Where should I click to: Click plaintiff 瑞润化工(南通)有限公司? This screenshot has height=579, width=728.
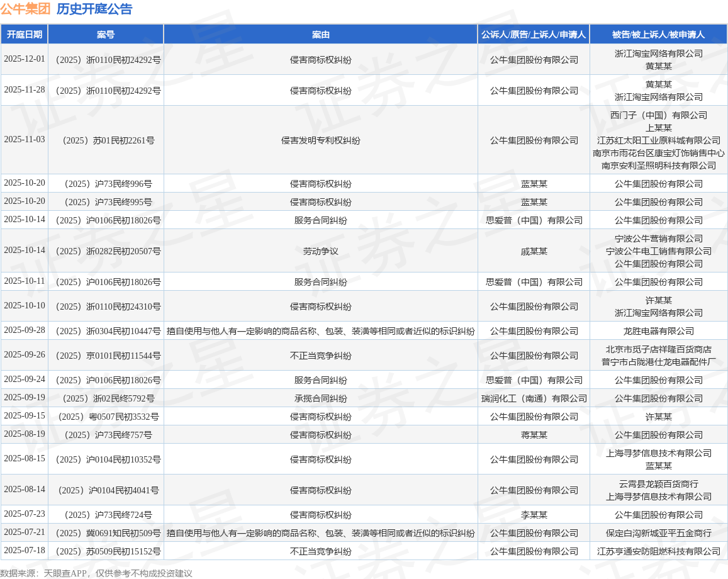[534, 398]
